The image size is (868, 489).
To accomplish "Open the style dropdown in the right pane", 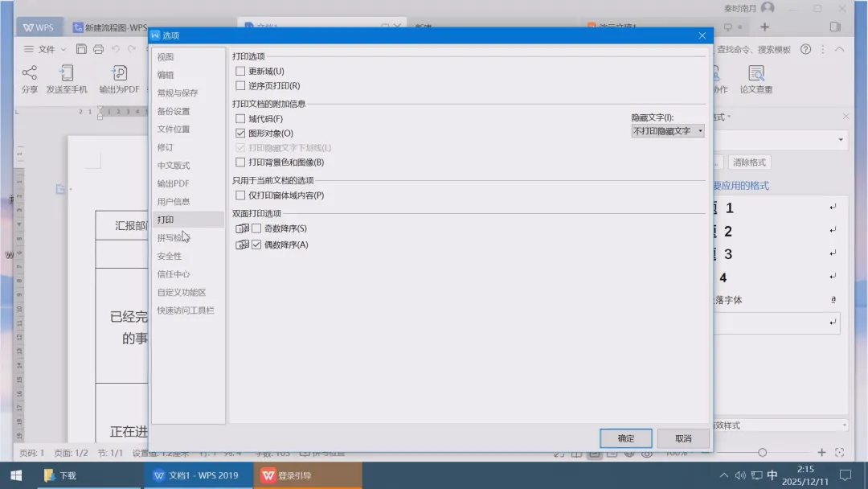I will pyautogui.click(x=841, y=140).
